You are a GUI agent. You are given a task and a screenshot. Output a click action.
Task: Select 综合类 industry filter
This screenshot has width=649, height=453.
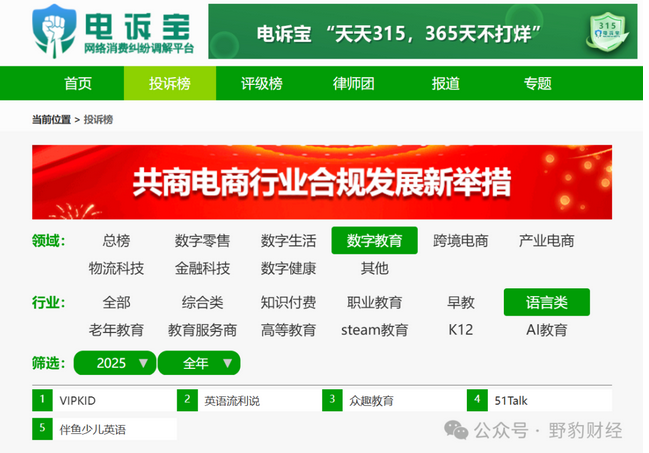[202, 302]
